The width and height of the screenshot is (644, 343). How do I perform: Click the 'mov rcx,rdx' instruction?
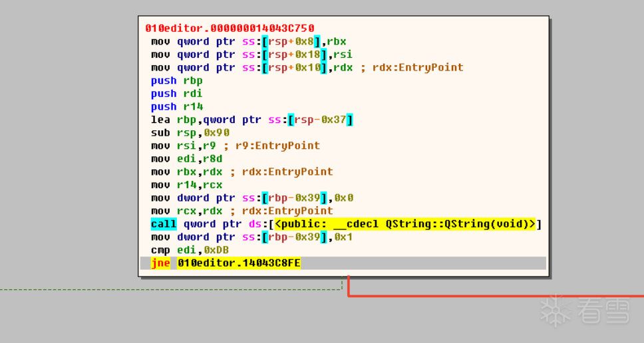242,211
